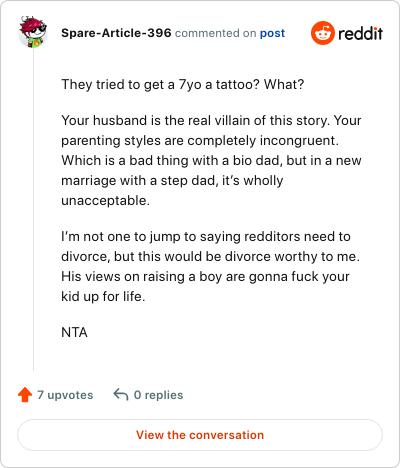This screenshot has height=468, width=400.
Task: Click the Spare-Article-396 avatar image
Action: click(33, 32)
